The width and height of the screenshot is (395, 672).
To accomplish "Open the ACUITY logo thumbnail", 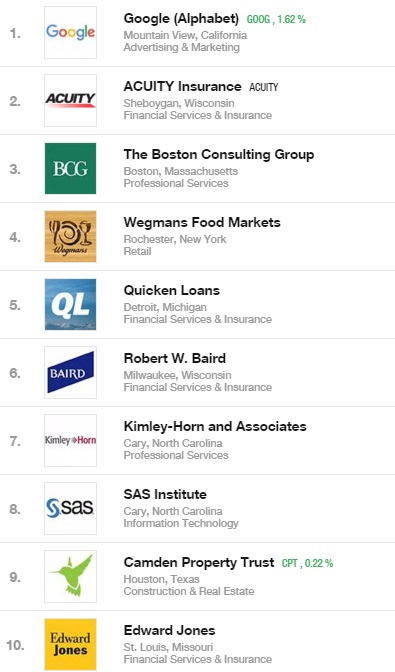I will [x=70, y=100].
